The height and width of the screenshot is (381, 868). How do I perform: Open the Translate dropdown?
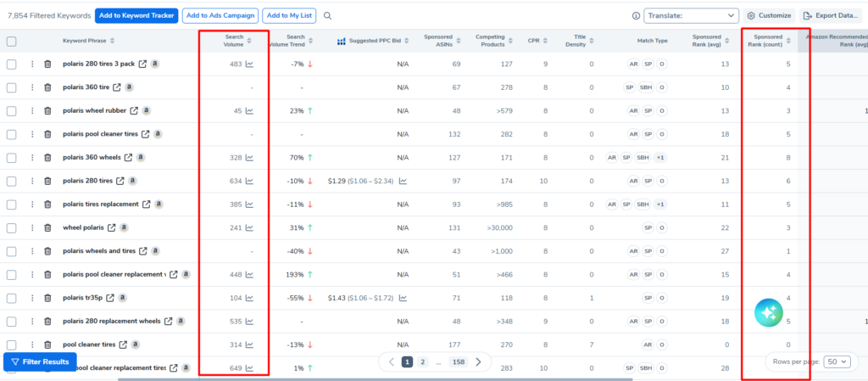point(692,16)
